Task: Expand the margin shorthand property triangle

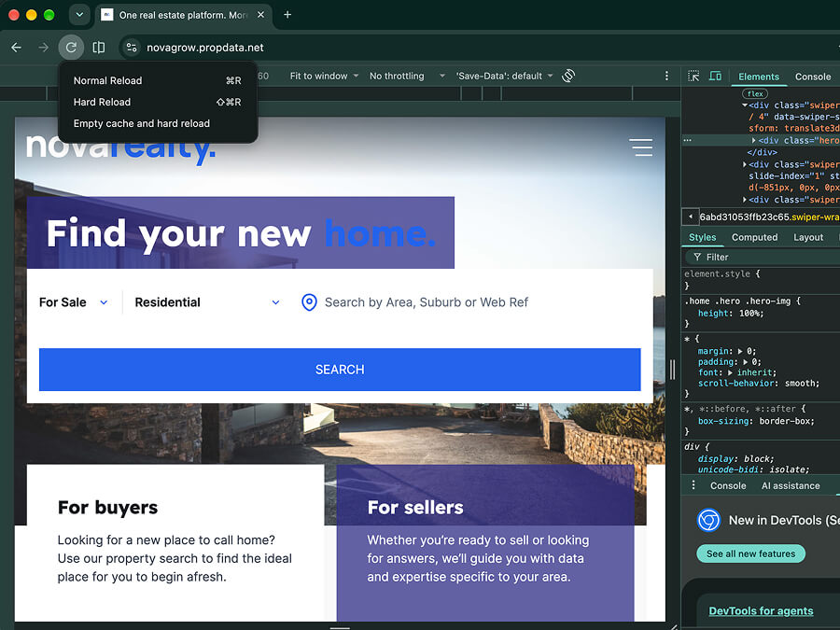Action: click(x=740, y=352)
